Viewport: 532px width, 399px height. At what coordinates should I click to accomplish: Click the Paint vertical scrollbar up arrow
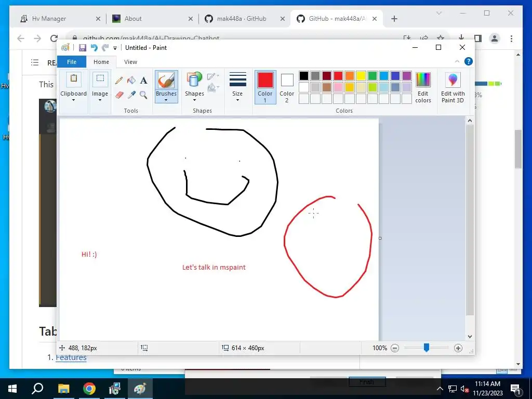coord(470,121)
